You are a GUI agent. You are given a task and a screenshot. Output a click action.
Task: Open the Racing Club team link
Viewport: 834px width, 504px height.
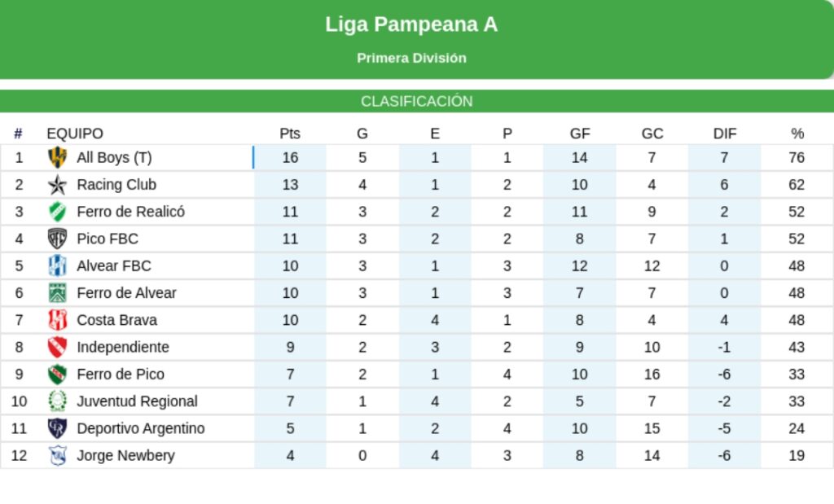click(116, 185)
